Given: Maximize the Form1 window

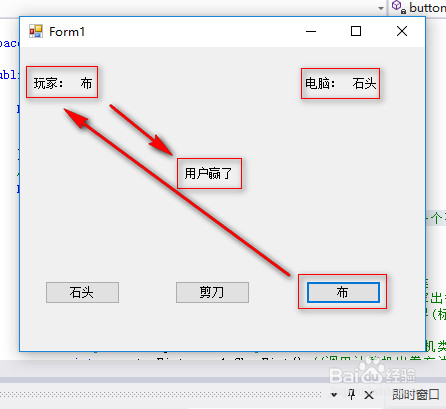Looking at the screenshot, I should pos(356,31).
